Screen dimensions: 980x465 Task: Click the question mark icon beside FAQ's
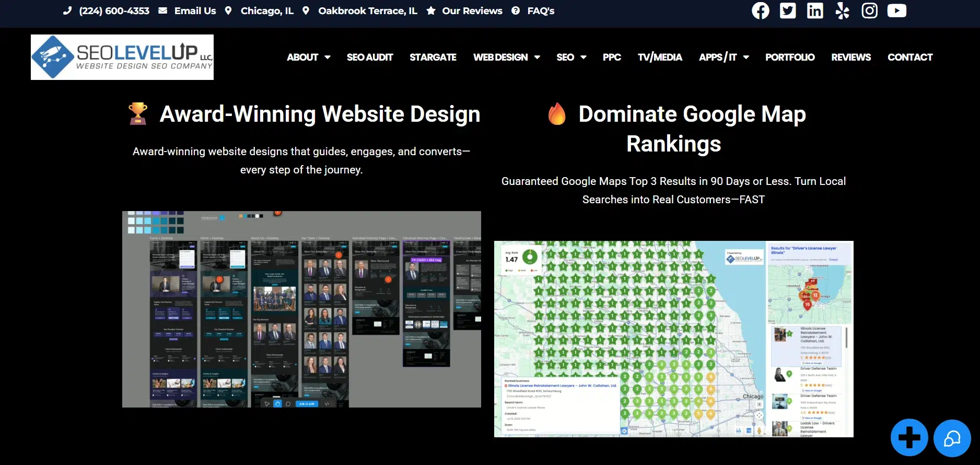point(516,10)
